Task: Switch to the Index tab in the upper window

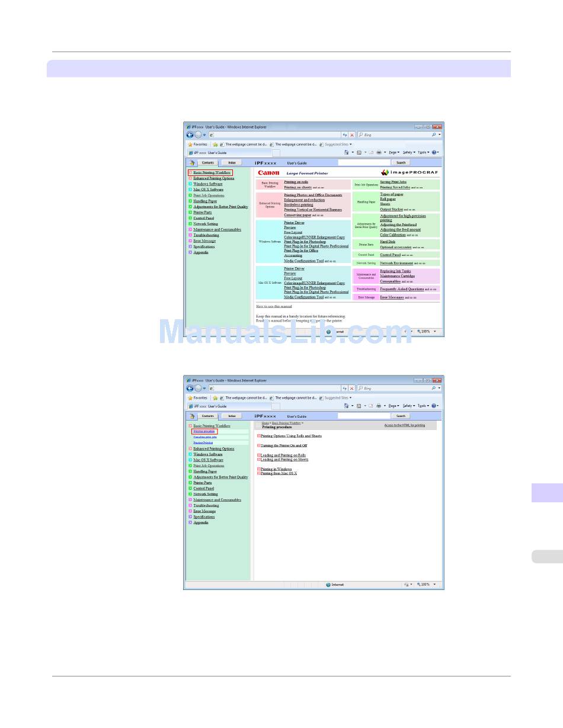Action: point(232,162)
